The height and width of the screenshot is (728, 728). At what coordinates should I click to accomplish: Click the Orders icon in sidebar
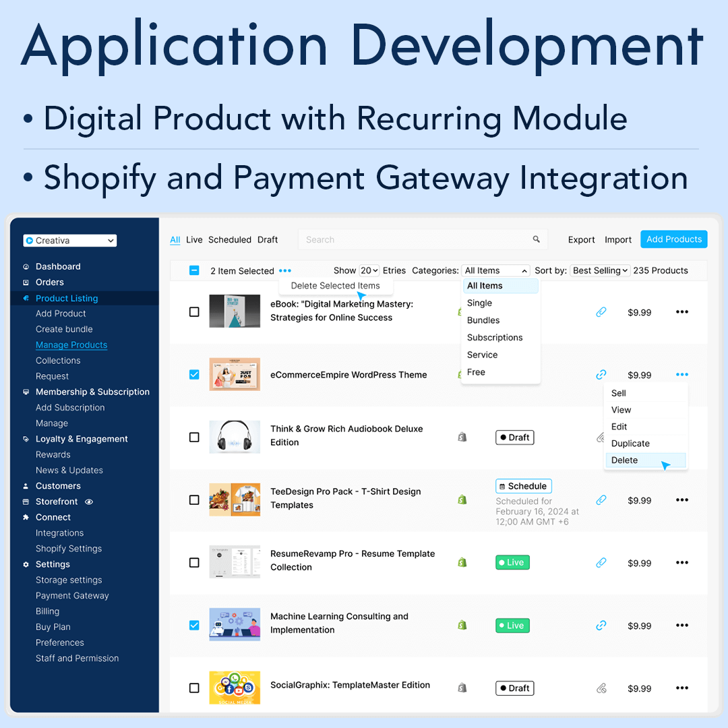(x=26, y=282)
